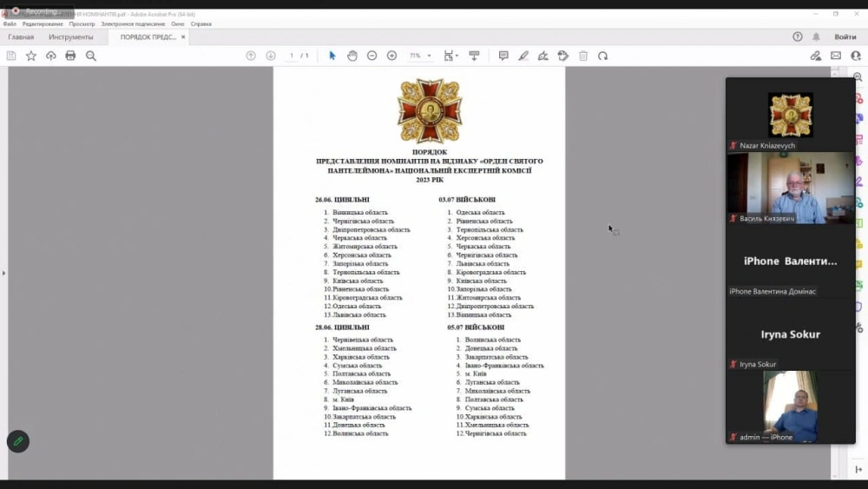This screenshot has height=489, width=868.
Task: Click the Save file icon
Action: (x=11, y=56)
